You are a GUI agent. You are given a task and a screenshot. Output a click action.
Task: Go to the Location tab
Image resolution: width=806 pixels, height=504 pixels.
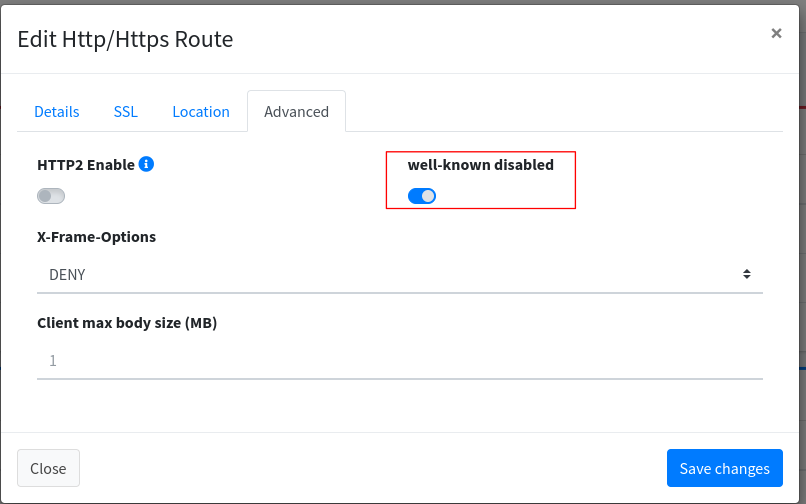click(x=201, y=112)
